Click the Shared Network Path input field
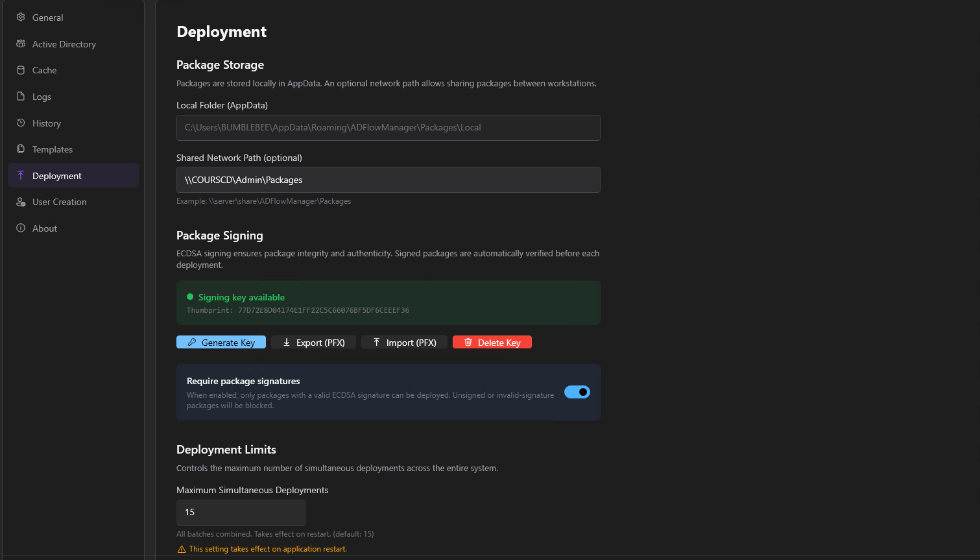This screenshot has width=980, height=560. 388,180
